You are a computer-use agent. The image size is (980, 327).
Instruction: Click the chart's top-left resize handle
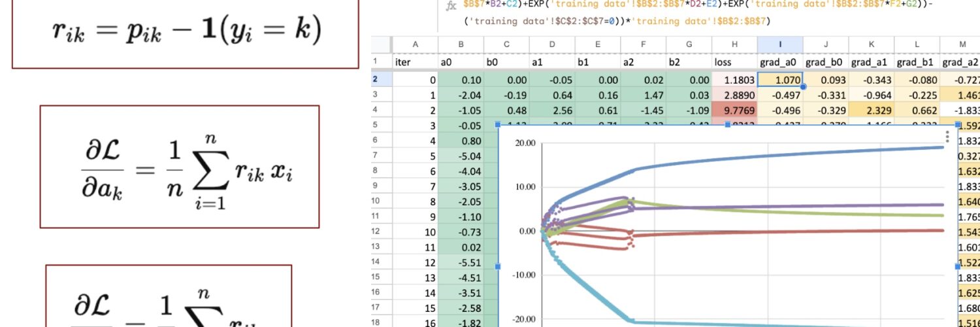tap(498, 124)
